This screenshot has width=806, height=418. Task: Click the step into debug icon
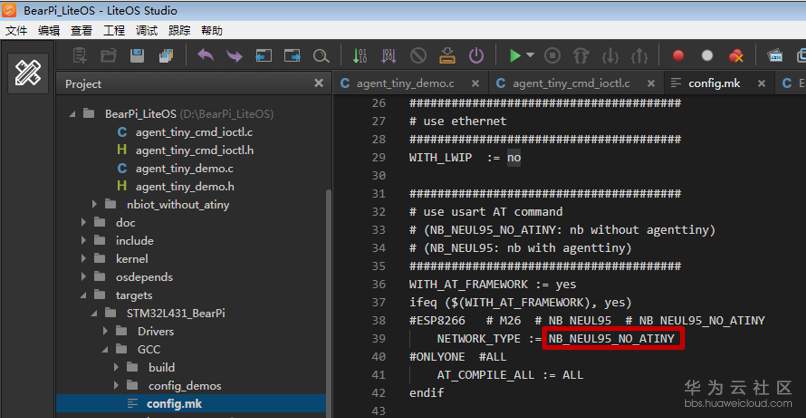click(610, 56)
